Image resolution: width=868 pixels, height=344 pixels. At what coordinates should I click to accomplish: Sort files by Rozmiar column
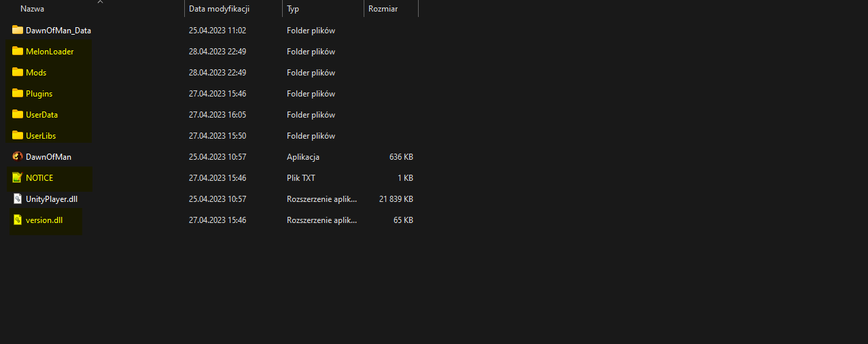pos(383,9)
